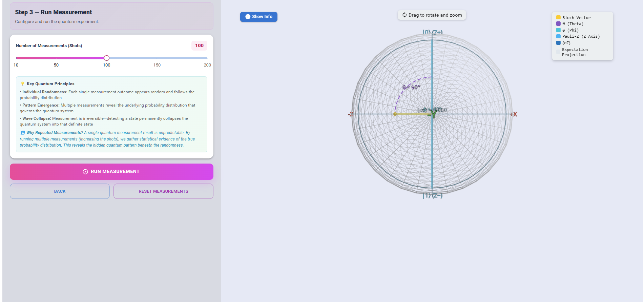Click the dark blue ⟨σZ⟩ legend swatch
The image size is (644, 302).
pyautogui.click(x=558, y=43)
